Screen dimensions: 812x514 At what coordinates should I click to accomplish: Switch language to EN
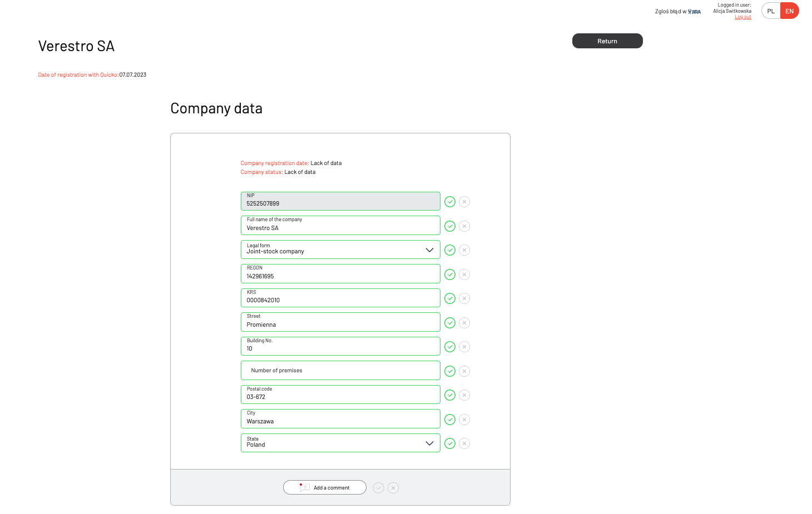[x=790, y=11]
